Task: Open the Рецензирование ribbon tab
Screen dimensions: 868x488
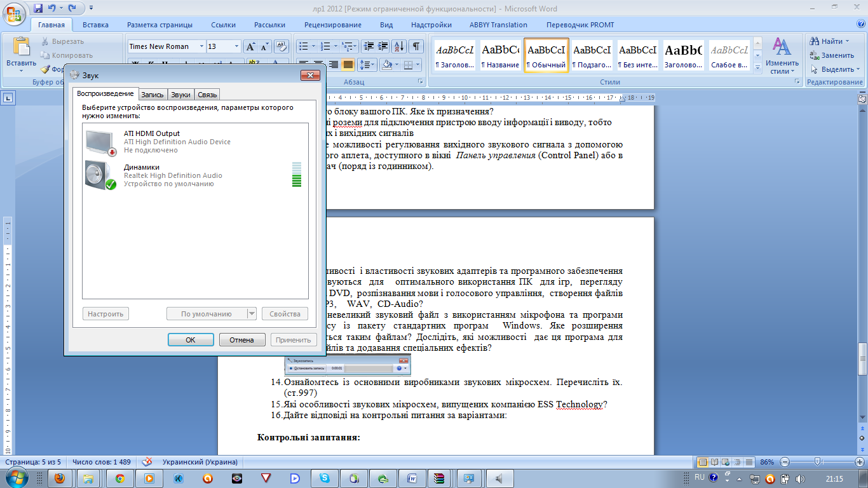Action: (333, 25)
